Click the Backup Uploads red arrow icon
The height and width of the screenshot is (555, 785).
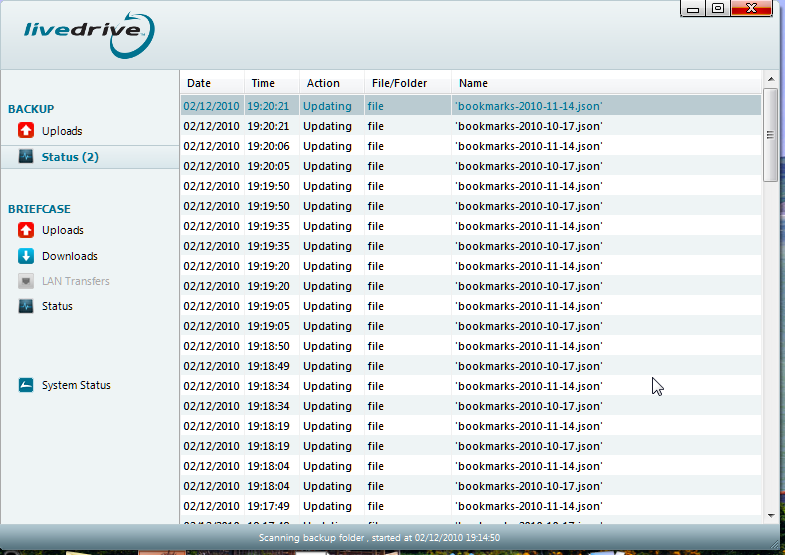point(26,131)
